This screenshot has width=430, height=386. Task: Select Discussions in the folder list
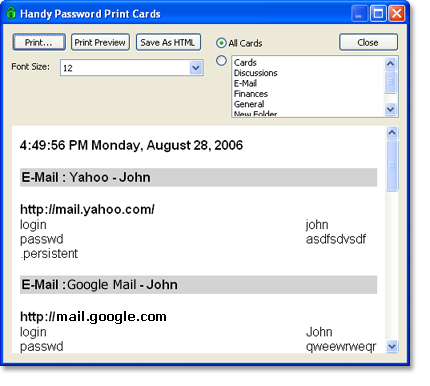click(x=256, y=73)
